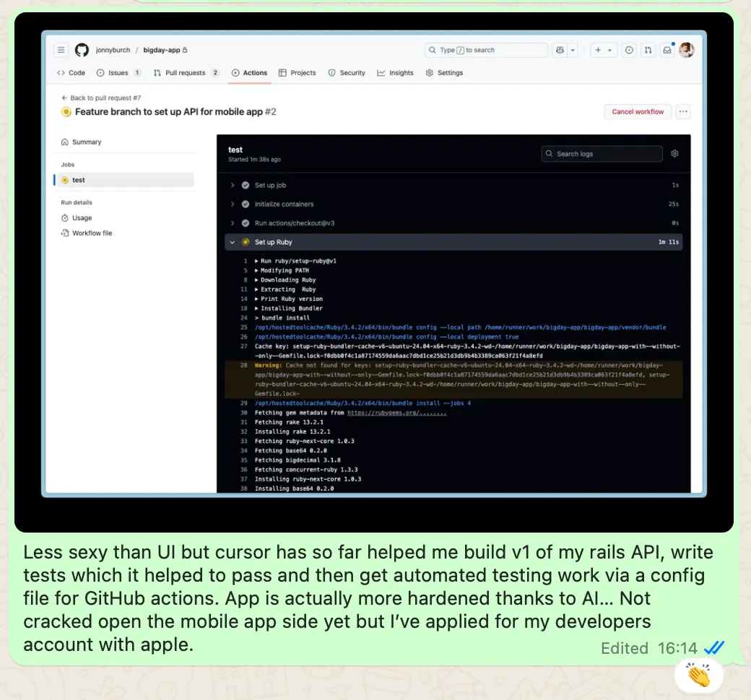
Task: Open the plus create-new dropdown
Action: point(602,51)
